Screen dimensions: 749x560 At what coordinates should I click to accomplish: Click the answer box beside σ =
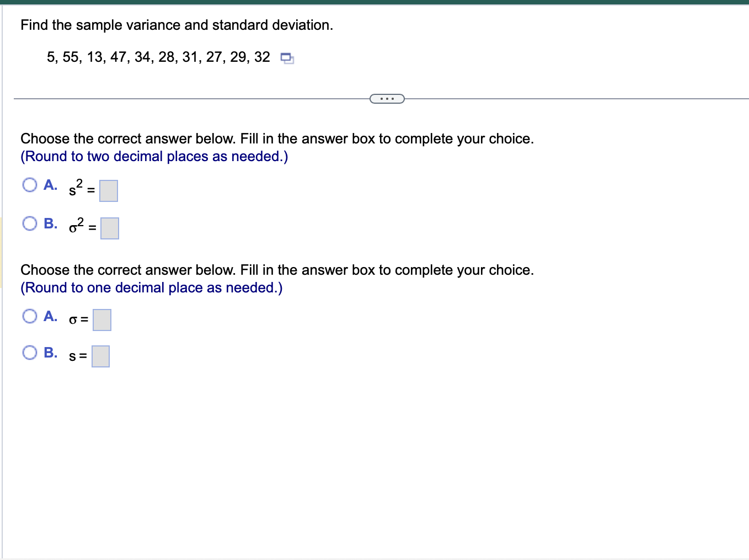pos(102,319)
